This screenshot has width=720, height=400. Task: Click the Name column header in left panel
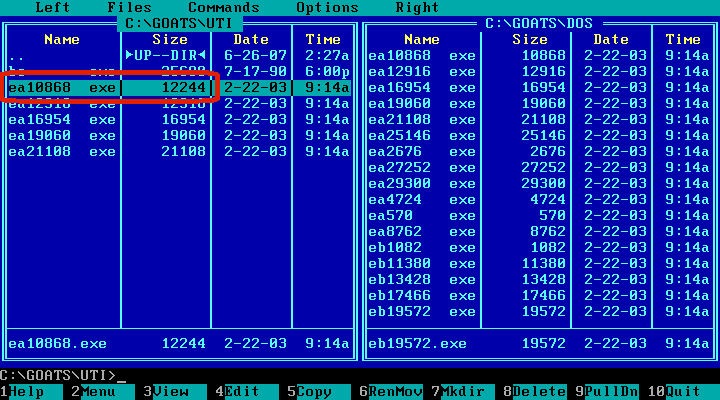tap(62, 39)
